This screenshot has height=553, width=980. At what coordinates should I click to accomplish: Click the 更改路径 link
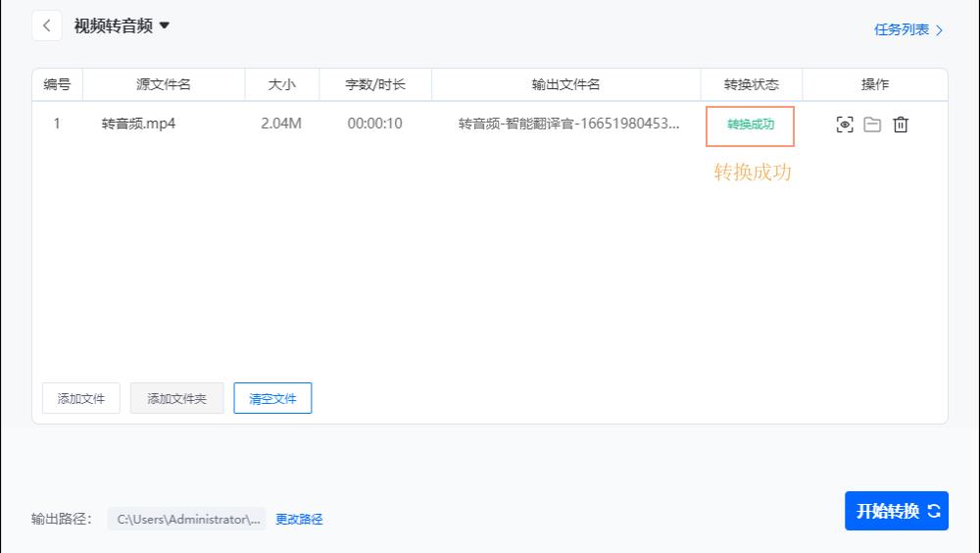pyautogui.click(x=299, y=520)
